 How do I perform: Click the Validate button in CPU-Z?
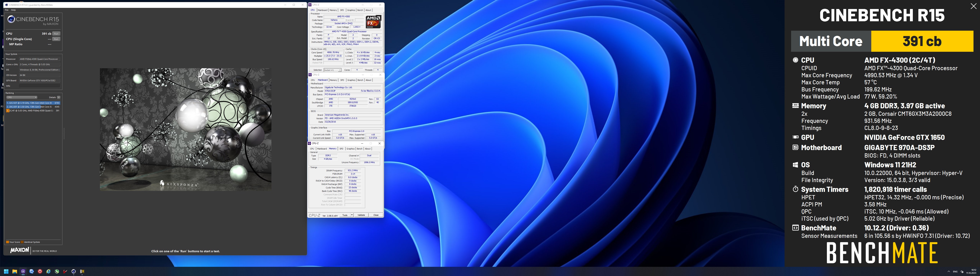(361, 215)
